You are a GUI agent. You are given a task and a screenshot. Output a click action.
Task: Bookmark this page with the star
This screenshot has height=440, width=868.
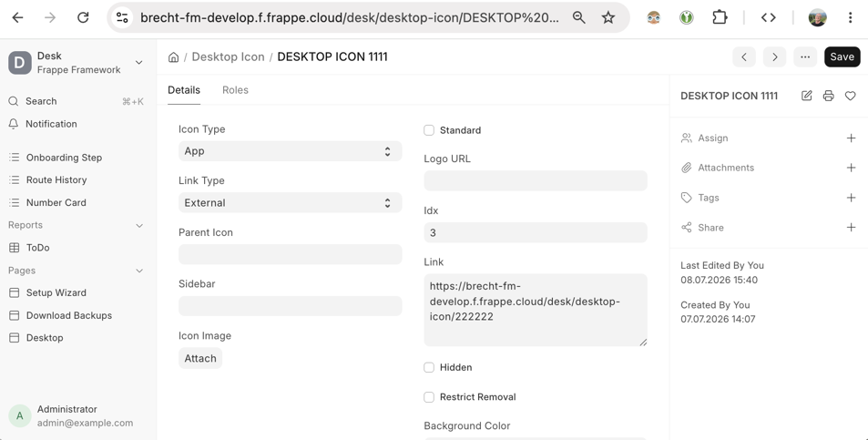tap(608, 17)
